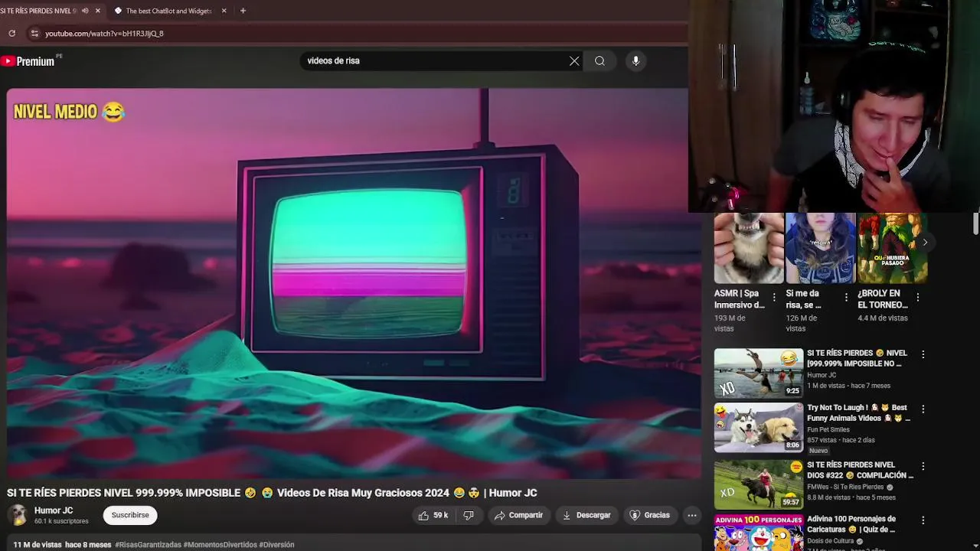Like the video (59 k)
Image resolution: width=980 pixels, height=551 pixels.
pyautogui.click(x=433, y=515)
